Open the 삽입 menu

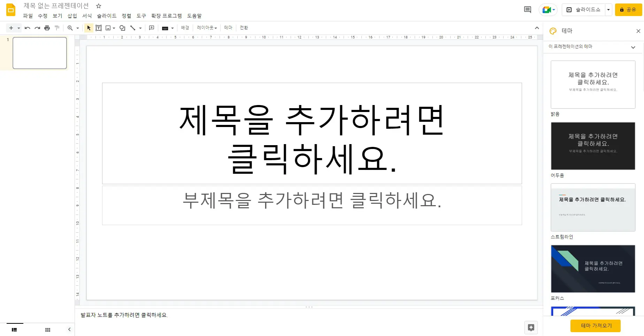[72, 16]
